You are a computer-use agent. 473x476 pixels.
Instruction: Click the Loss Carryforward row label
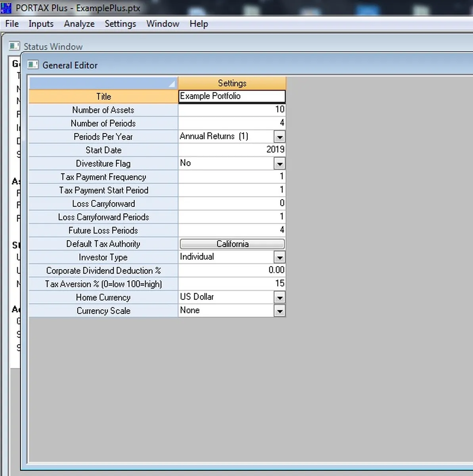[x=103, y=204]
